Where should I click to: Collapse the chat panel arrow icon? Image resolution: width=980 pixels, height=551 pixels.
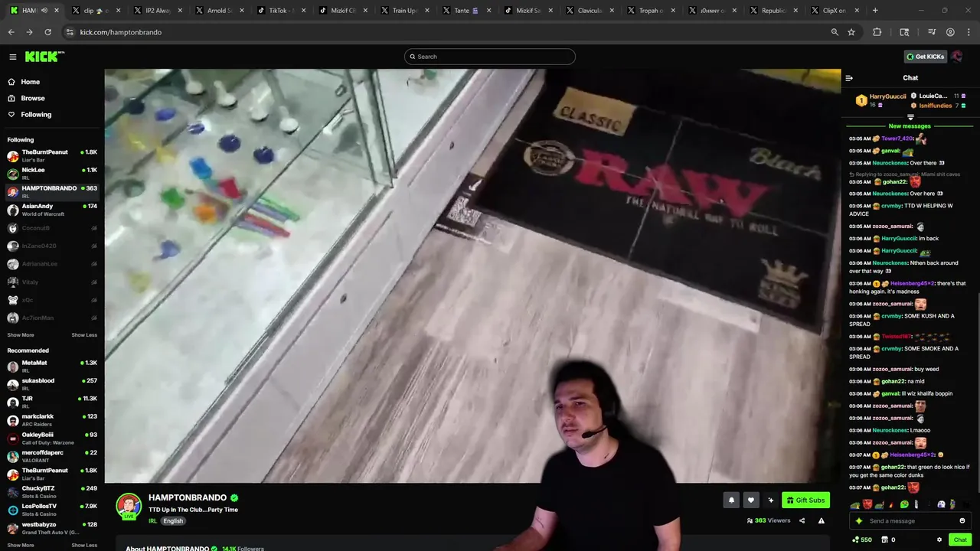point(849,78)
